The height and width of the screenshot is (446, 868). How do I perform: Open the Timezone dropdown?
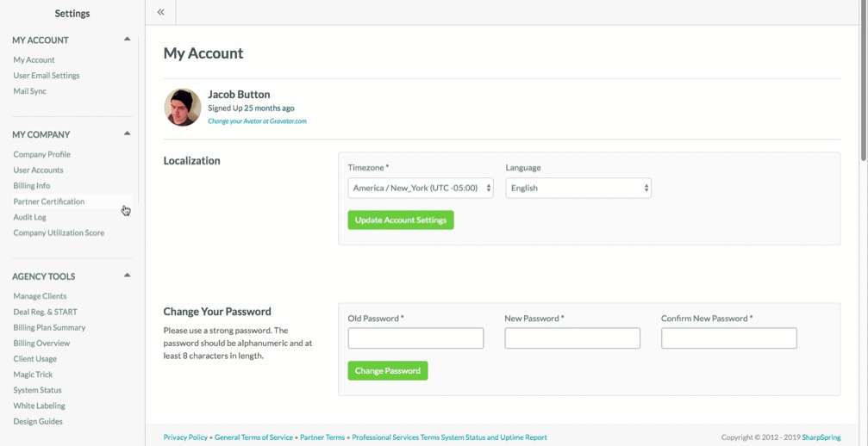tap(421, 188)
